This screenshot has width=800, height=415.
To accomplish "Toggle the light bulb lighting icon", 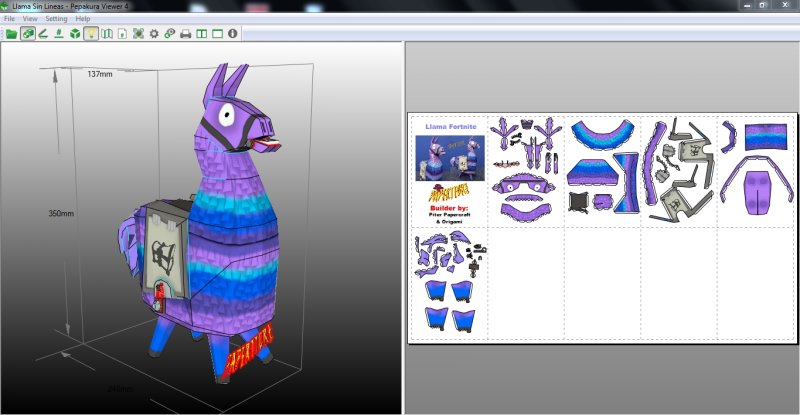I will pyautogui.click(x=91, y=33).
